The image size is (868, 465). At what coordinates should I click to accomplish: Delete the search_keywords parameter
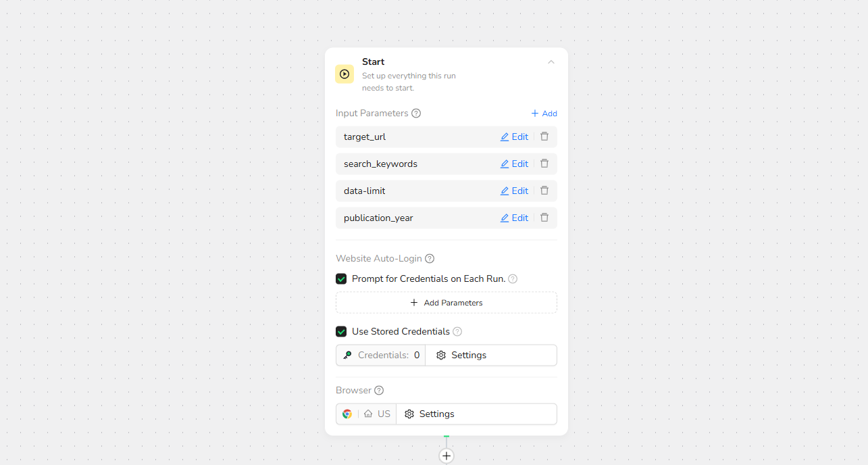pyautogui.click(x=544, y=164)
